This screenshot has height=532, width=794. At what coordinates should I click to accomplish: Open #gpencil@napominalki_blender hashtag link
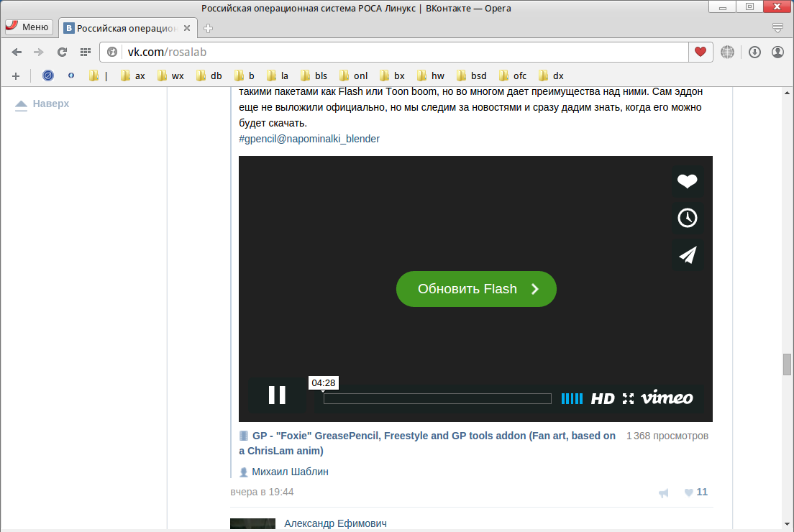coord(309,139)
